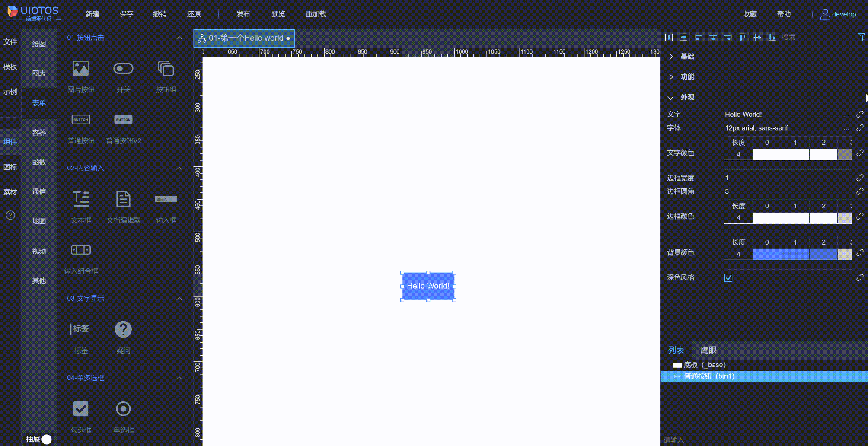Collapse the 01-按钮点击 component group
This screenshot has height=446, width=868.
[179, 38]
